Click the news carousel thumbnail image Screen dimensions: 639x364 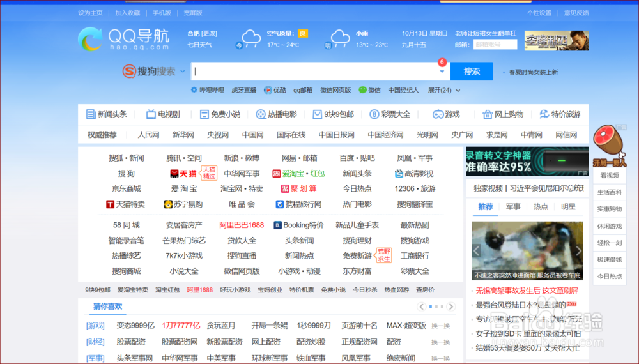coord(527,251)
